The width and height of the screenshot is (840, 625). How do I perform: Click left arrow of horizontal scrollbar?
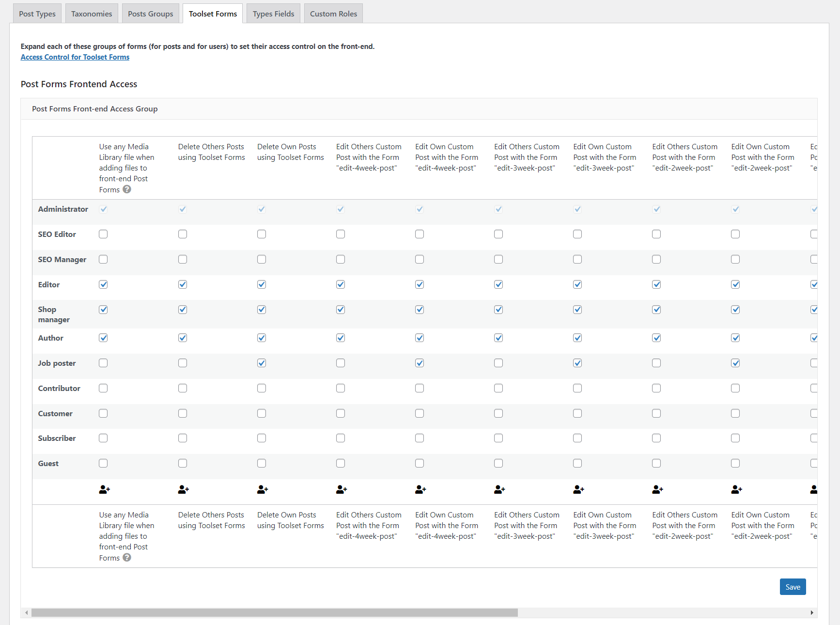pos(26,613)
